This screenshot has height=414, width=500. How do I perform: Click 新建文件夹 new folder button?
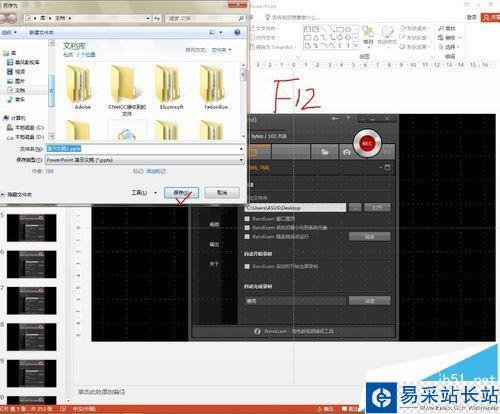[41, 32]
